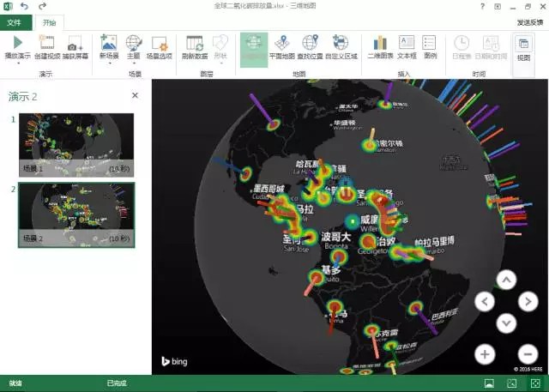The width and height of the screenshot is (549, 392).
Task: Click the 创建视频 create video icon
Action: pyautogui.click(x=47, y=43)
